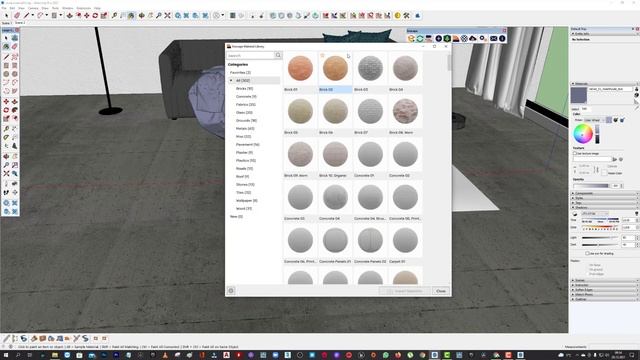Click the color wheel picker

coord(583,133)
